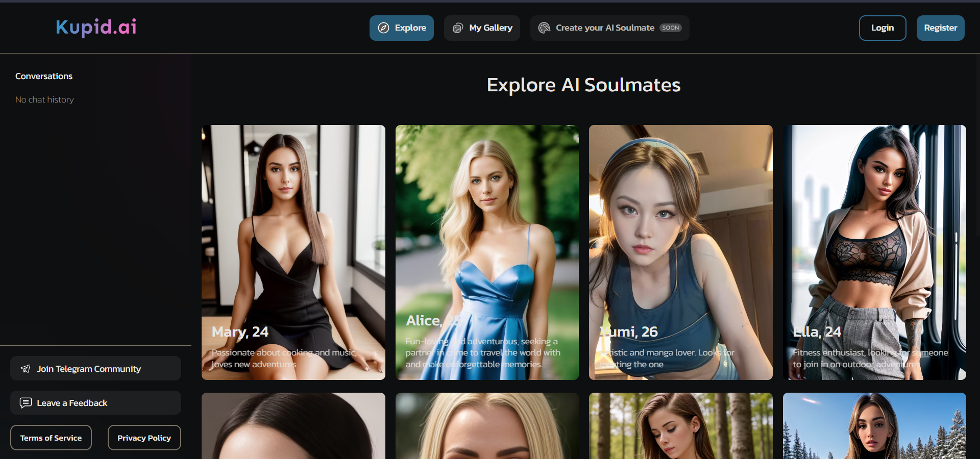
Task: Click the My Gallery icon
Action: [x=458, y=28]
